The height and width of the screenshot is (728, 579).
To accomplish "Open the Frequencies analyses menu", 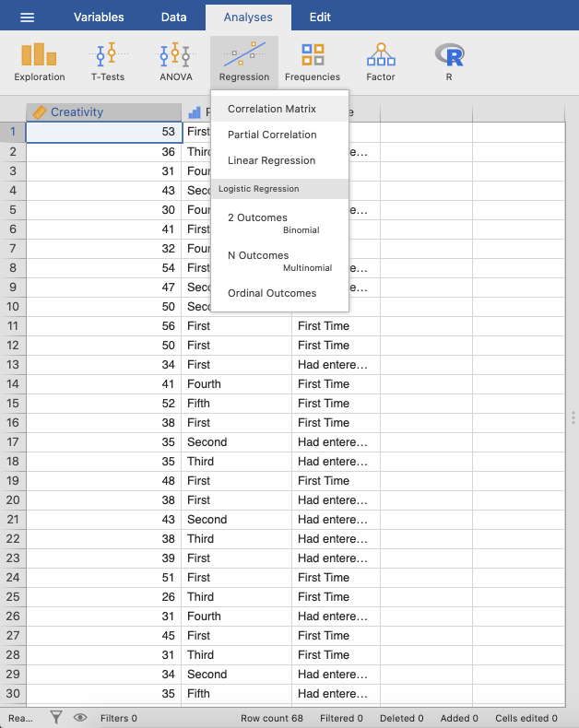I will (x=313, y=63).
